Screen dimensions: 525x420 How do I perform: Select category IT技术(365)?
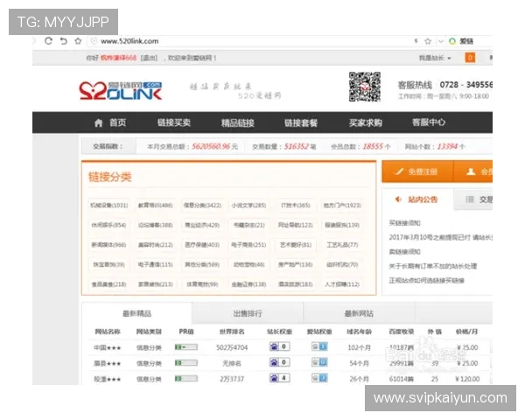[296, 206]
